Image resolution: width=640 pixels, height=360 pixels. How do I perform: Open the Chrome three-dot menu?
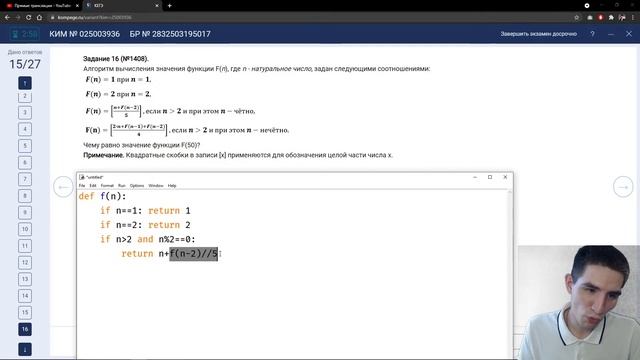click(633, 18)
